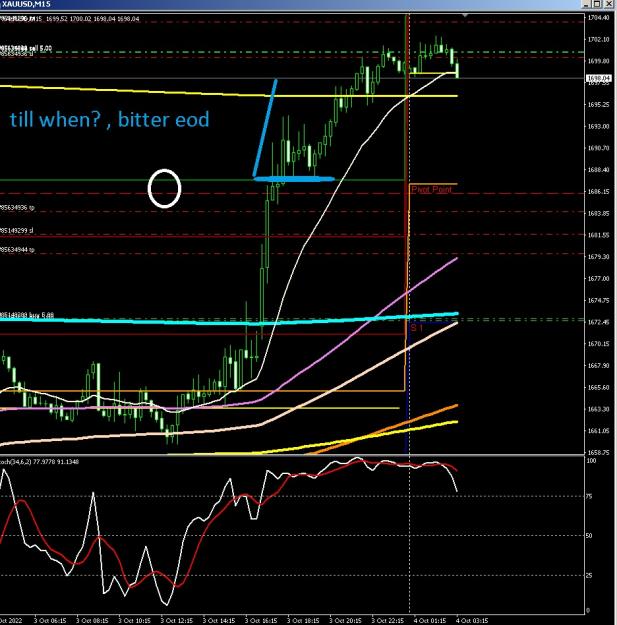Click the '4 Oct 01:15' time label

pyautogui.click(x=430, y=621)
